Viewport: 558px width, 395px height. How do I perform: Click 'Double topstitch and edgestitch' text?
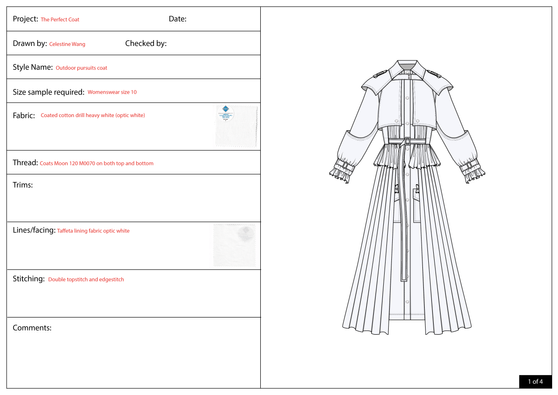pos(86,280)
